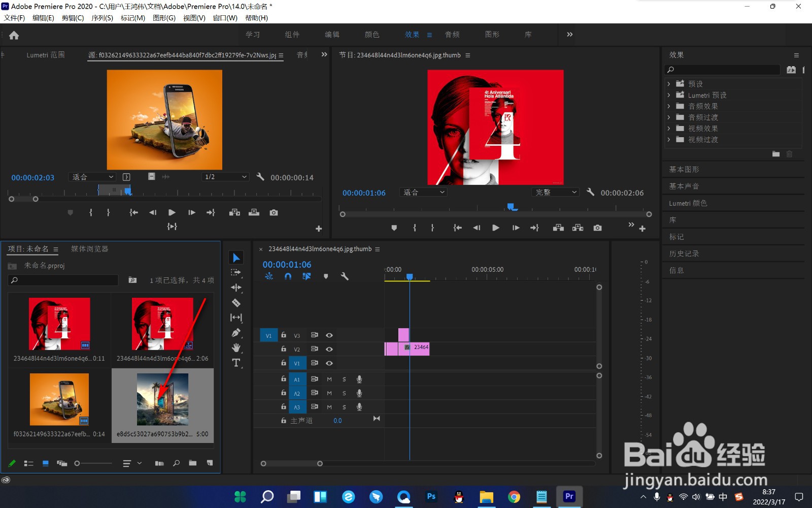Solo audio track A2

[x=344, y=393]
